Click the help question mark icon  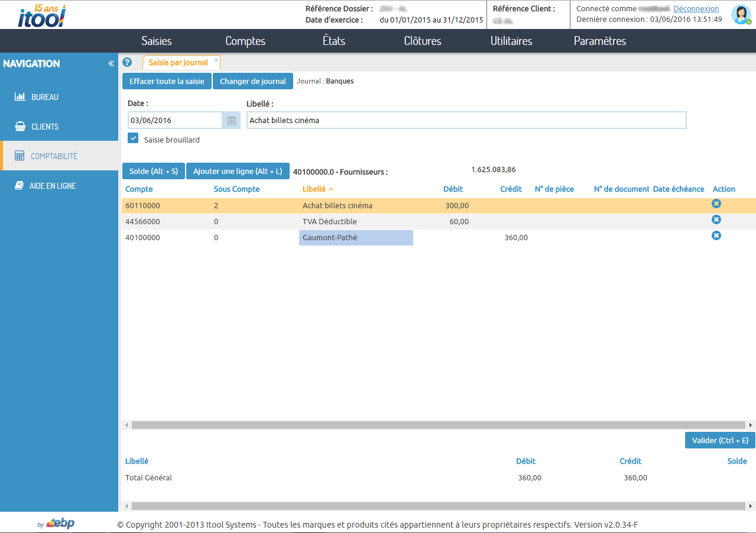(x=127, y=62)
